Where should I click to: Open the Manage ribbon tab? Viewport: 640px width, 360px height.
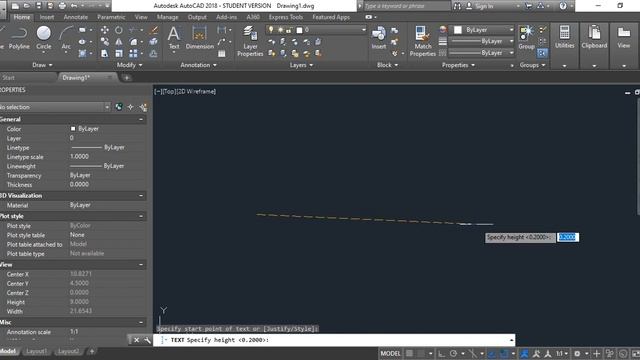pos(167,17)
